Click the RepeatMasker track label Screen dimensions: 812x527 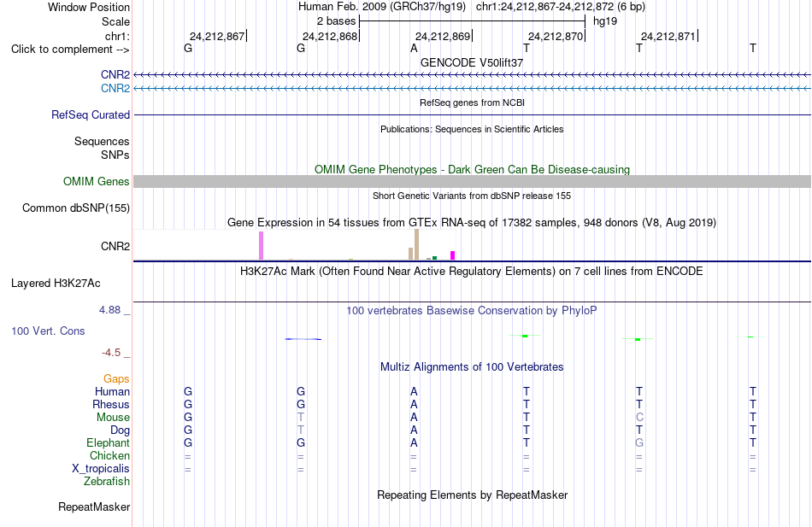click(94, 507)
